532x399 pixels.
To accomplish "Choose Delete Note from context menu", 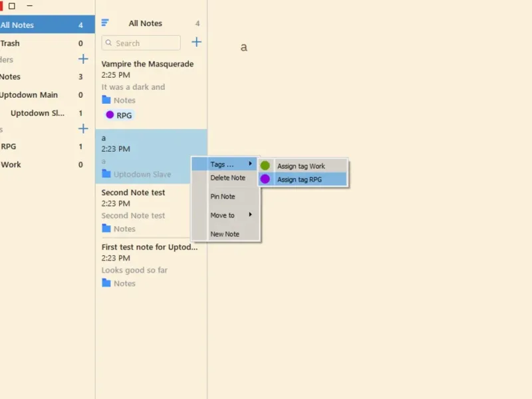I will (226, 178).
